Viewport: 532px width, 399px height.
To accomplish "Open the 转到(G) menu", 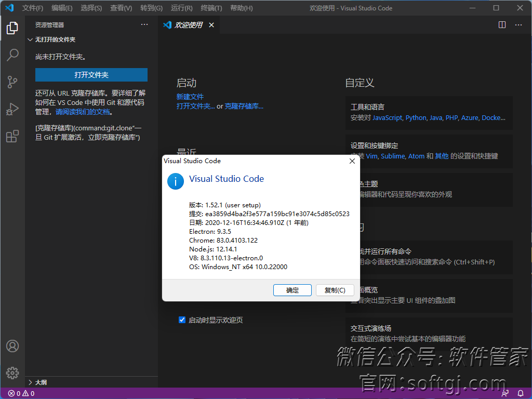I will click(151, 8).
